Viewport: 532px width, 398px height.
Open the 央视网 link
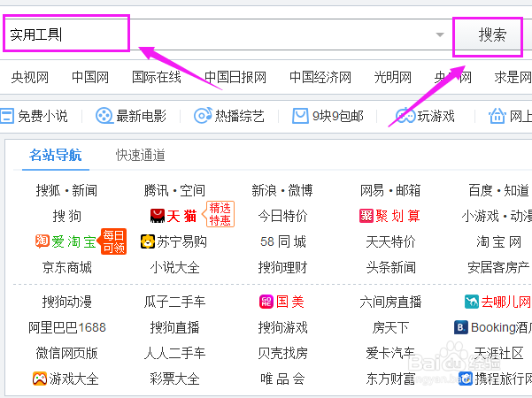tap(30, 77)
